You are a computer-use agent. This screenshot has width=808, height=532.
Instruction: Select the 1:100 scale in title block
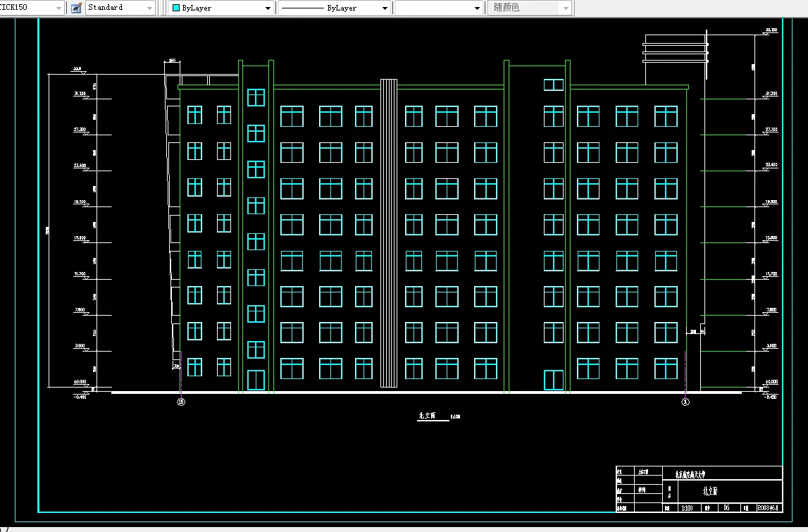point(687,508)
